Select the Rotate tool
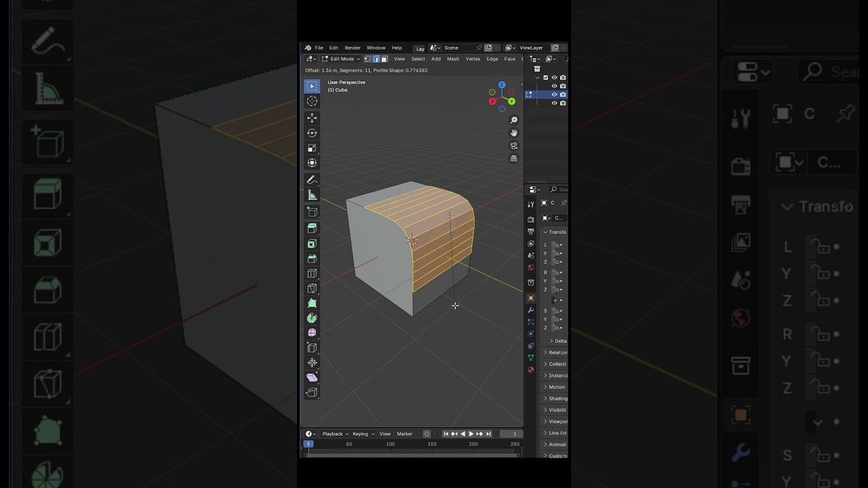868x488 pixels. tap(312, 133)
